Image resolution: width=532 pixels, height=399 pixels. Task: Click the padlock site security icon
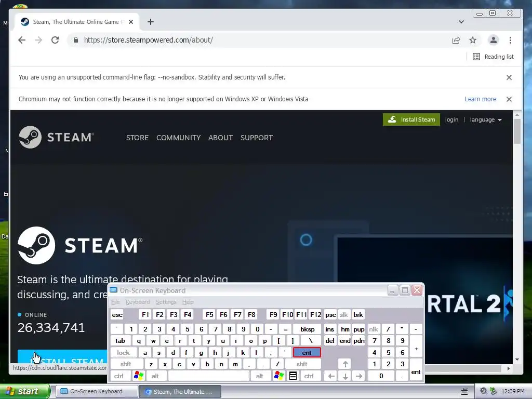coord(76,40)
